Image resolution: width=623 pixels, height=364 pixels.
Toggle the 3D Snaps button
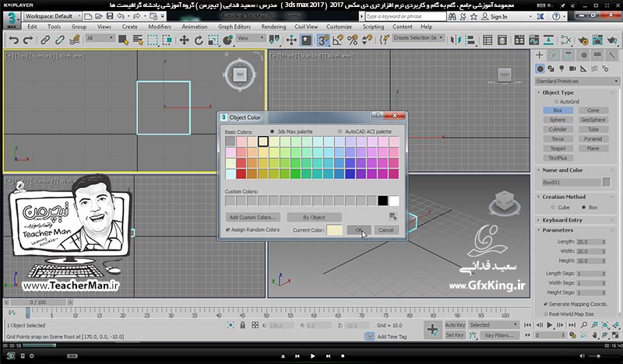pos(323,40)
